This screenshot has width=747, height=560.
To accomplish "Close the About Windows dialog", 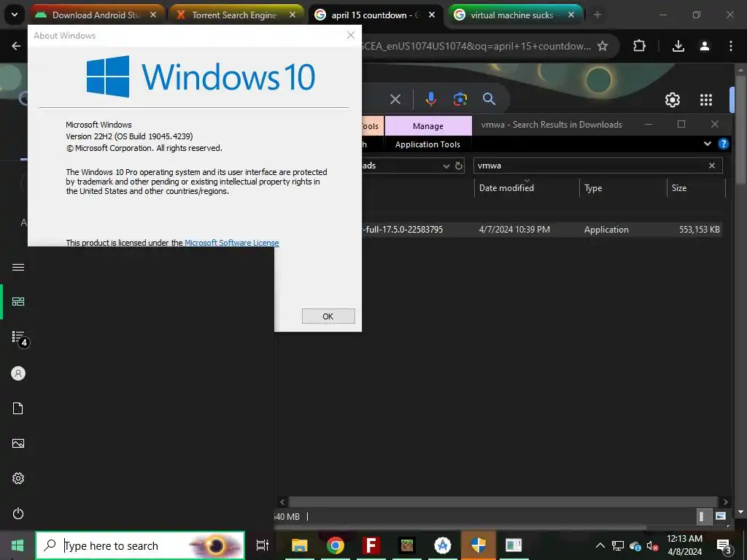I will 351,35.
